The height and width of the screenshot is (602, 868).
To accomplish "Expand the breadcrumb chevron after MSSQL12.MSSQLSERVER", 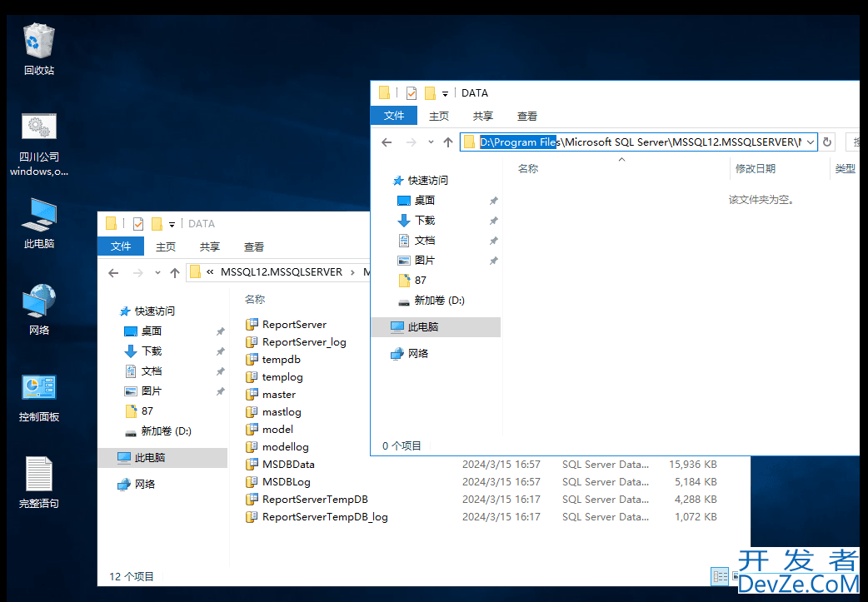I will (x=352, y=272).
